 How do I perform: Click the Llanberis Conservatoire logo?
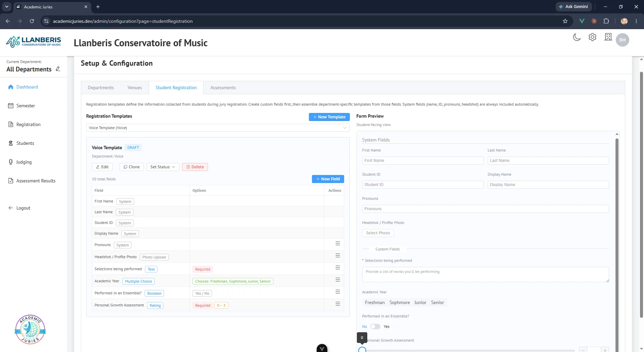pyautogui.click(x=34, y=42)
